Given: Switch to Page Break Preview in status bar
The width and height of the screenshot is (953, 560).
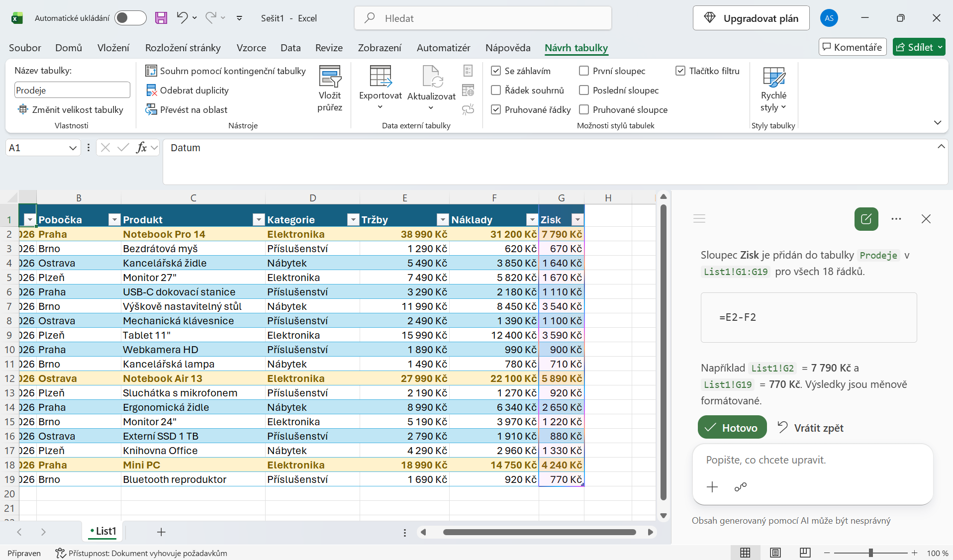Looking at the screenshot, I should click(x=805, y=553).
